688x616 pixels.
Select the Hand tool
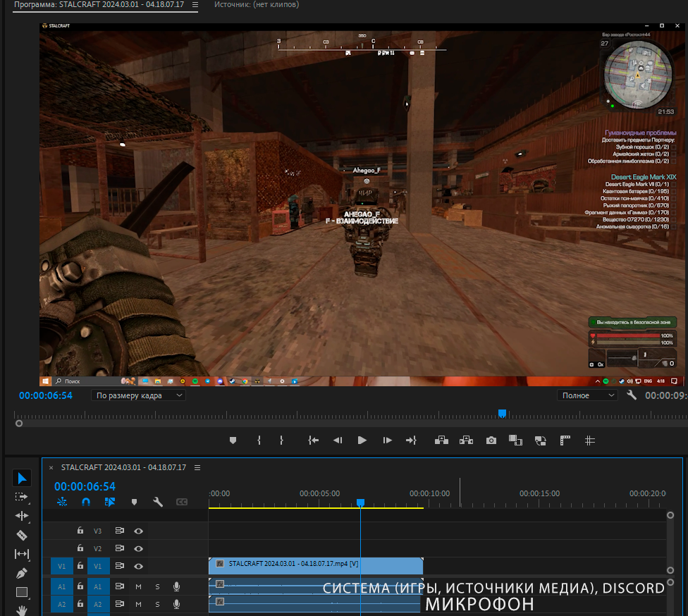(x=21, y=610)
